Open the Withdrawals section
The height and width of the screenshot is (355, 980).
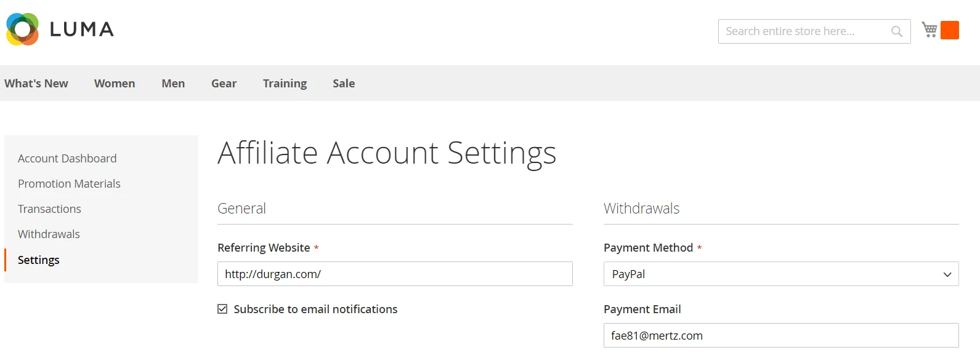(49, 234)
